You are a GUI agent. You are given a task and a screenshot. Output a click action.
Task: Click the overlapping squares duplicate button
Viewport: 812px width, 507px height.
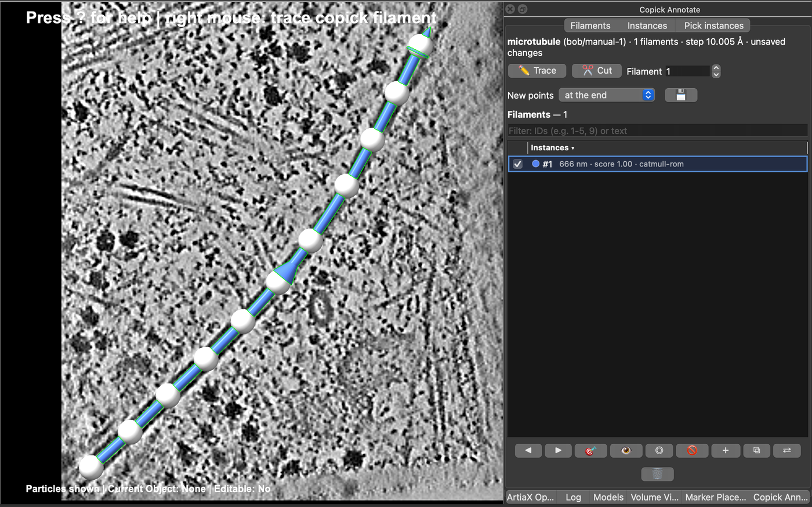[x=756, y=450]
